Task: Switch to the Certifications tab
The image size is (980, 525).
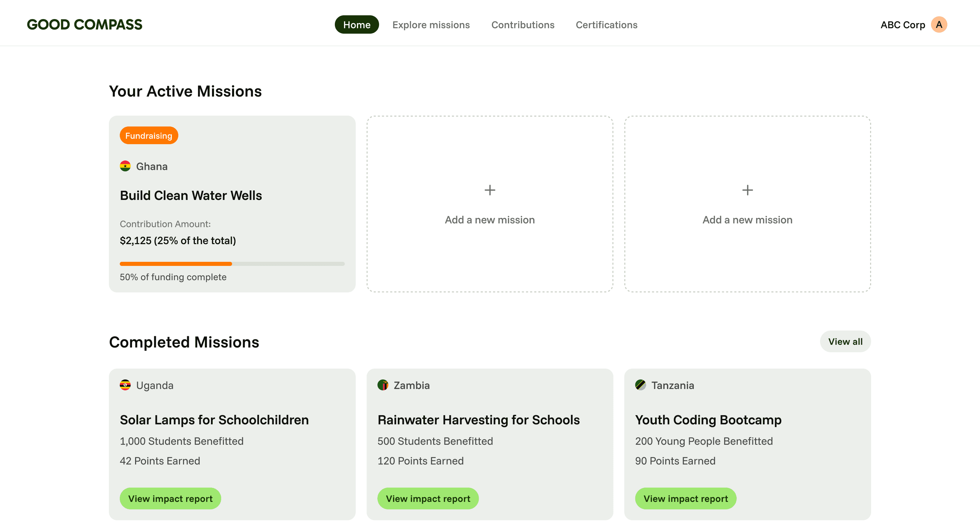Action: pos(606,25)
